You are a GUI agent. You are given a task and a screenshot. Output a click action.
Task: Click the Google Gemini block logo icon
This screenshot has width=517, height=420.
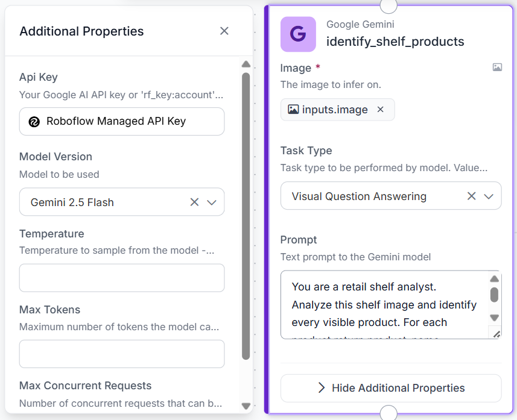(x=298, y=34)
